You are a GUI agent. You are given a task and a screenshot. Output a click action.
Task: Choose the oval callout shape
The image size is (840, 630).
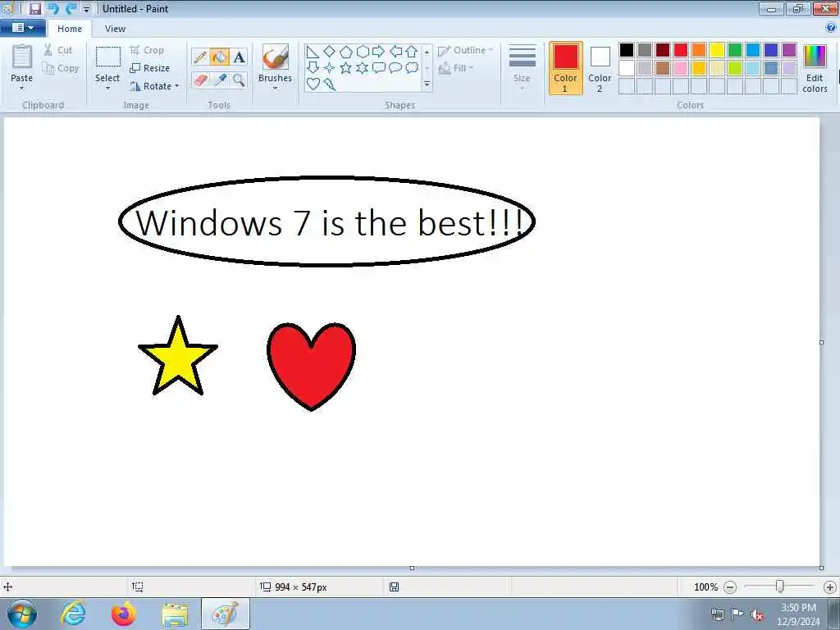pos(395,67)
